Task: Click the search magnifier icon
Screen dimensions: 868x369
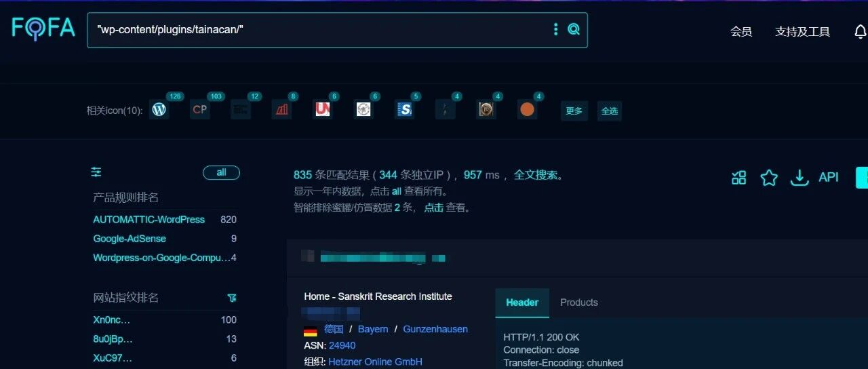Action: 574,29
